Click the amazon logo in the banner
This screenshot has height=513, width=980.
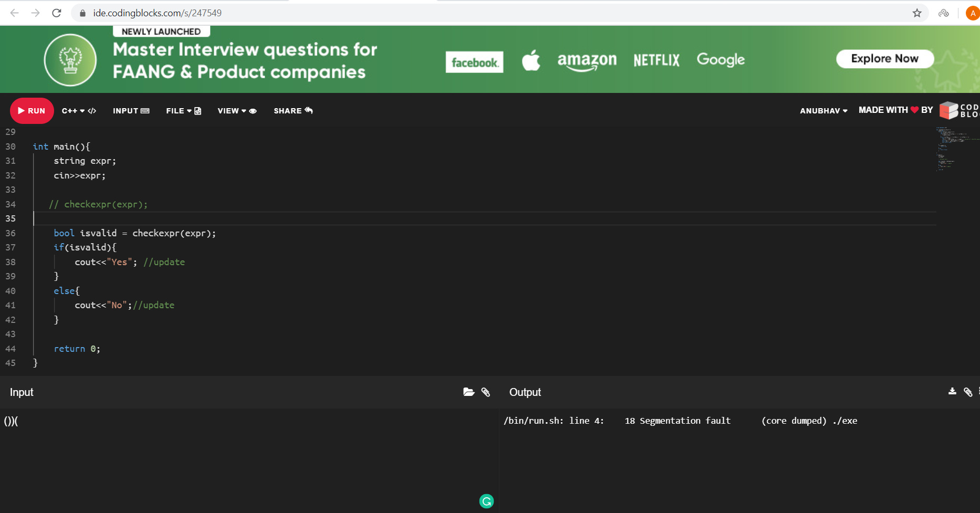click(587, 61)
